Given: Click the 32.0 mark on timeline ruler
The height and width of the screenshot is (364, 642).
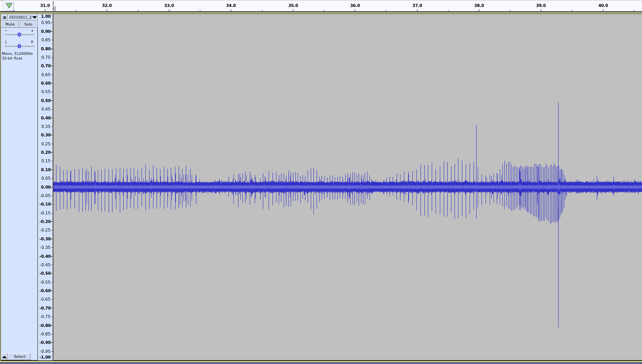Looking at the screenshot, I should (107, 5).
